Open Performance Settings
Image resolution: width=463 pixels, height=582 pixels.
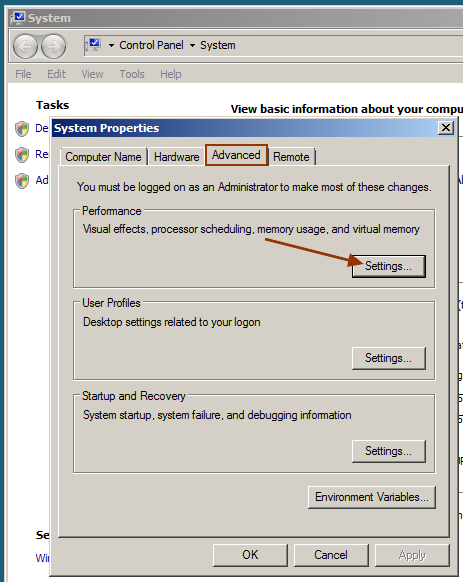pos(388,266)
